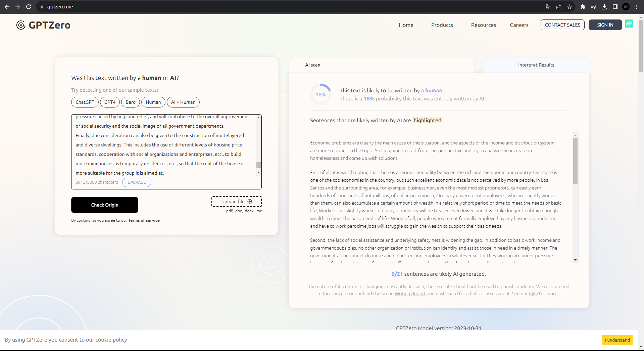Open the FAQ link
Screen dimensions: 644x351
tap(533, 294)
